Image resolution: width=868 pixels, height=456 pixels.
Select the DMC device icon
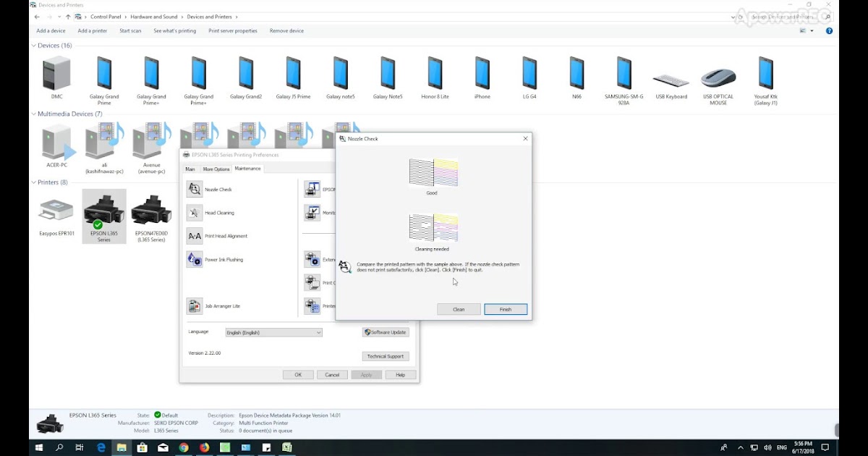pyautogui.click(x=56, y=73)
